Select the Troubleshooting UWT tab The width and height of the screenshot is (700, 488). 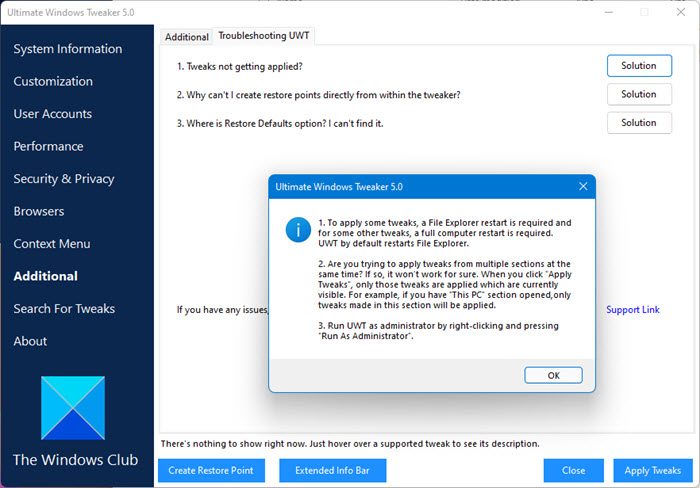(264, 36)
